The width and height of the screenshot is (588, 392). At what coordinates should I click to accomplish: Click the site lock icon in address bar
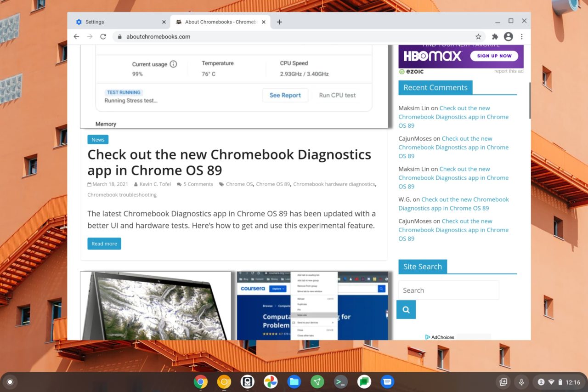click(x=120, y=37)
